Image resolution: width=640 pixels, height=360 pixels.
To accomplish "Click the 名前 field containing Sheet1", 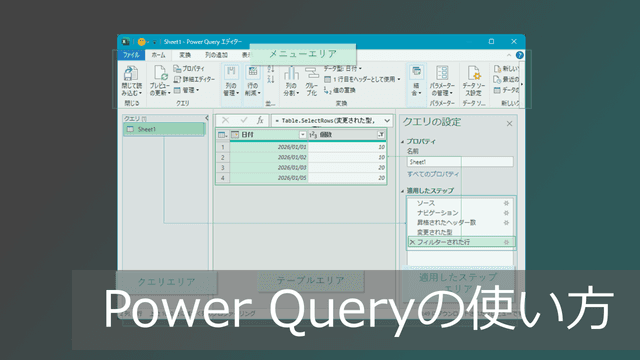I will tap(460, 162).
